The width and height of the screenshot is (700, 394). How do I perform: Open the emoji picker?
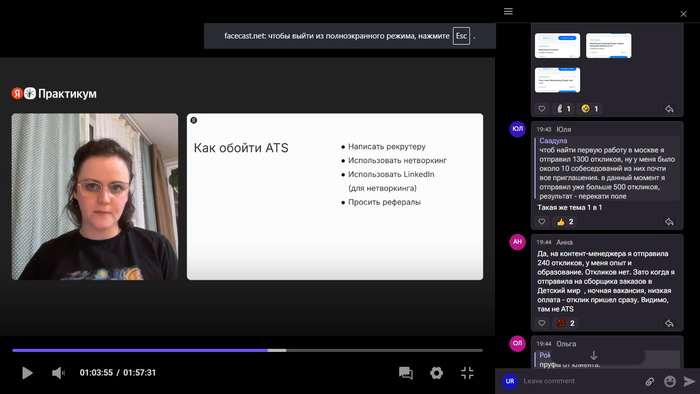(x=670, y=381)
